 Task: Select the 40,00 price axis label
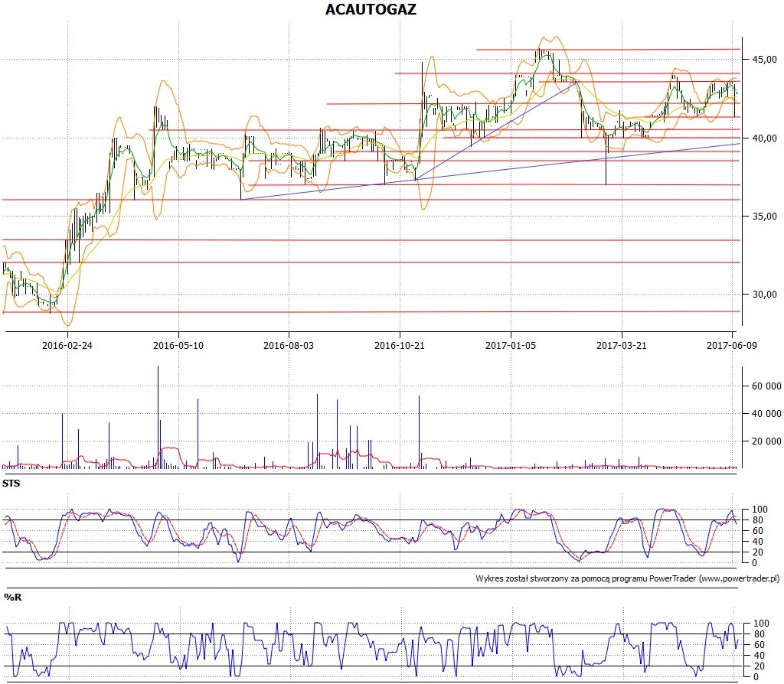point(765,138)
